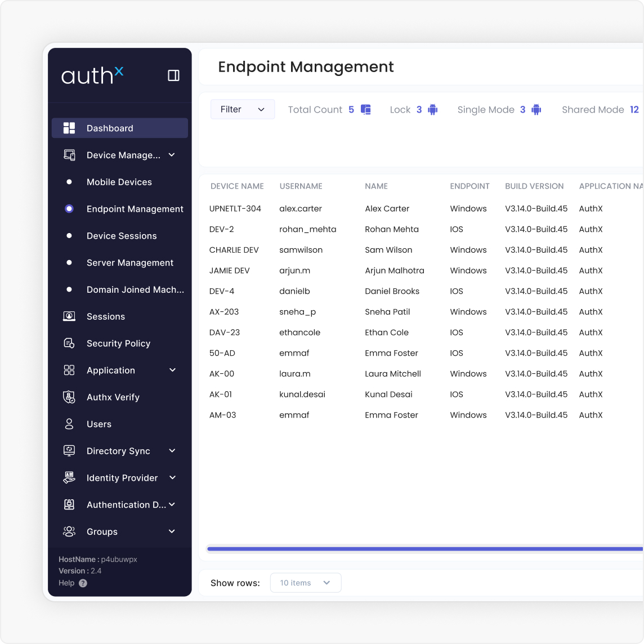Click the Total Count device icon
644x644 pixels.
[366, 110]
